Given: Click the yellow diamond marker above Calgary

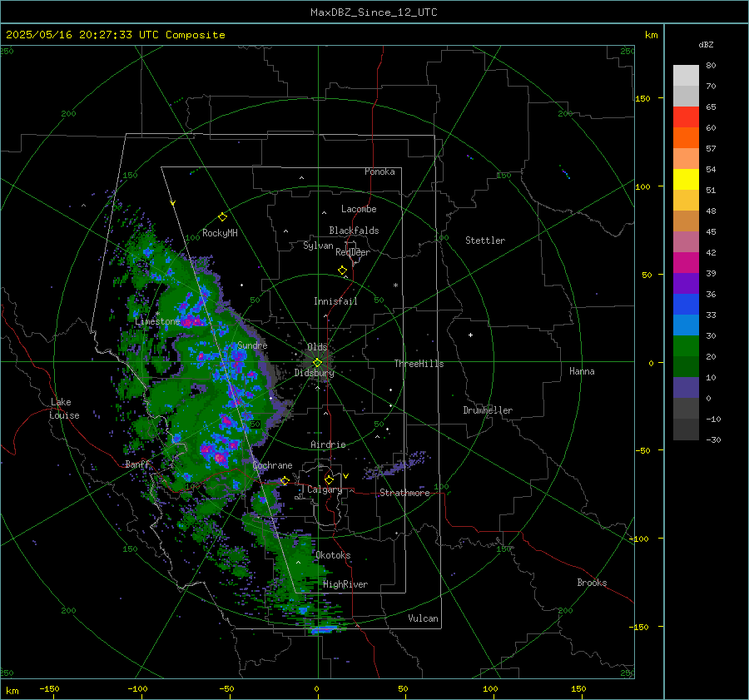Looking at the screenshot, I should click(329, 479).
